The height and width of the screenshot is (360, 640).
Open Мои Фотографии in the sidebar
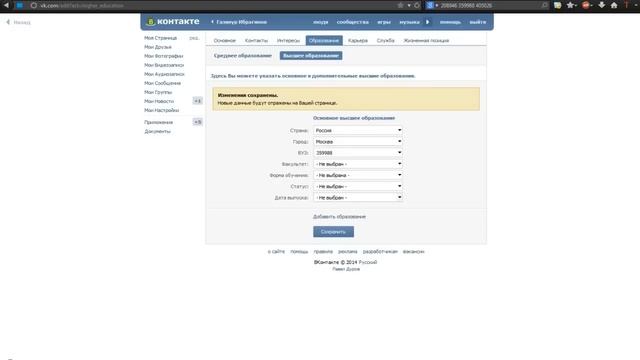coord(163,56)
